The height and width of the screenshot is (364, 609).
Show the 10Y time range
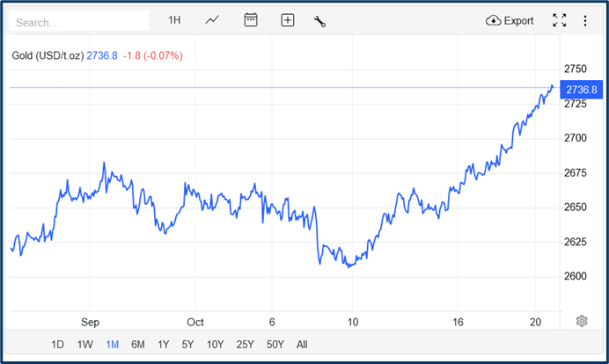(215, 345)
